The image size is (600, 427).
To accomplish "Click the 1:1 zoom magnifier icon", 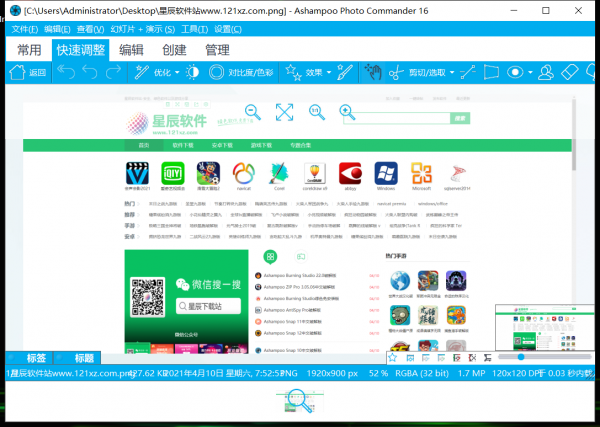I will [x=317, y=112].
